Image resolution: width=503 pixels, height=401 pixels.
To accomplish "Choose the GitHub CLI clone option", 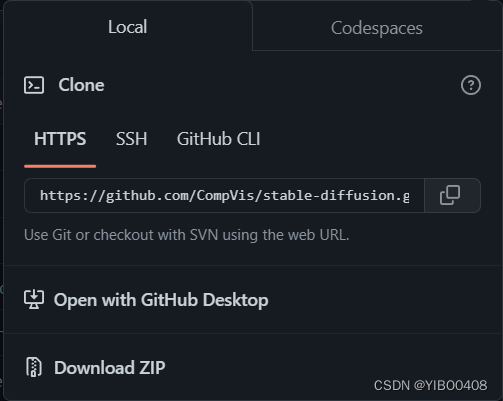I will click(x=218, y=139).
